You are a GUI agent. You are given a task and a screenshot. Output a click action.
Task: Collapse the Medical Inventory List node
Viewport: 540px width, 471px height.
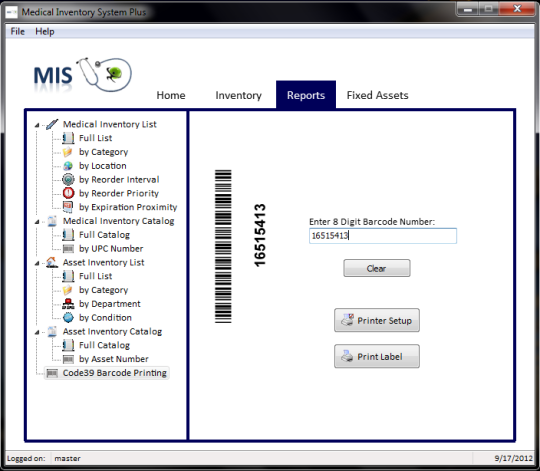37,125
